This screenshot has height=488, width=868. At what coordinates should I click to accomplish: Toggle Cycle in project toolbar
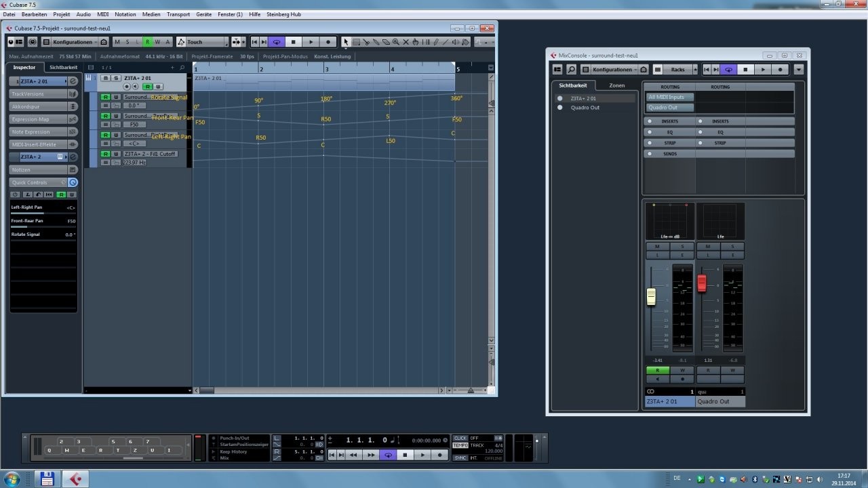(276, 42)
